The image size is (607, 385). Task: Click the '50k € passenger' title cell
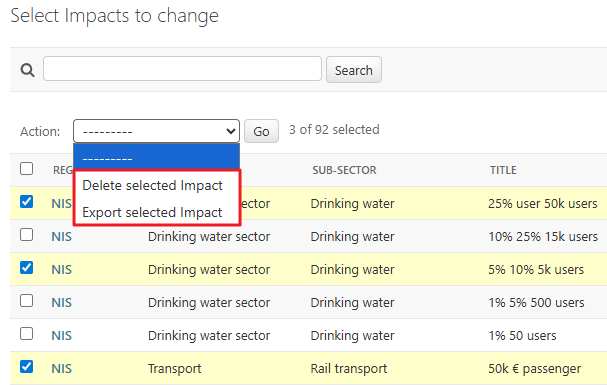(x=535, y=369)
